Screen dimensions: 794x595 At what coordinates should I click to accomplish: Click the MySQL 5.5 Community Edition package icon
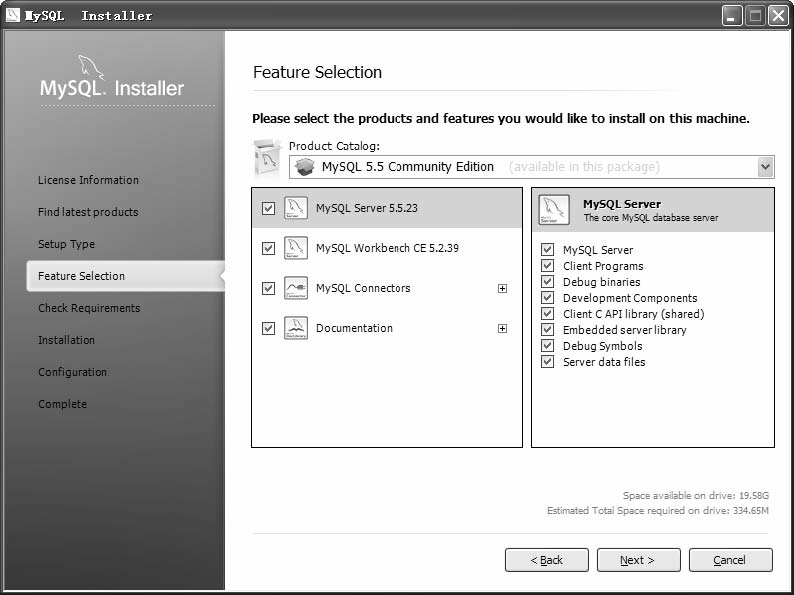coord(304,167)
